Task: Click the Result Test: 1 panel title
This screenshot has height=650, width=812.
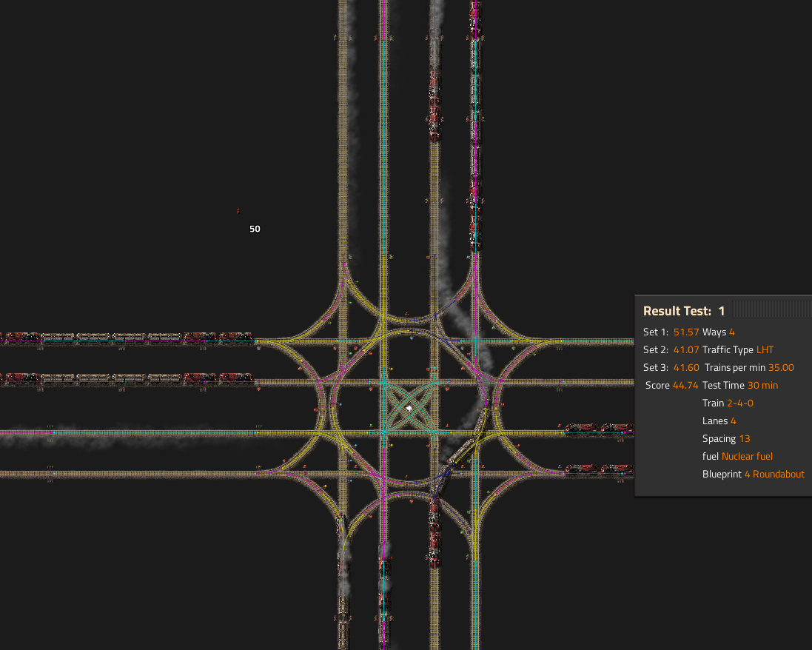Action: [683, 311]
